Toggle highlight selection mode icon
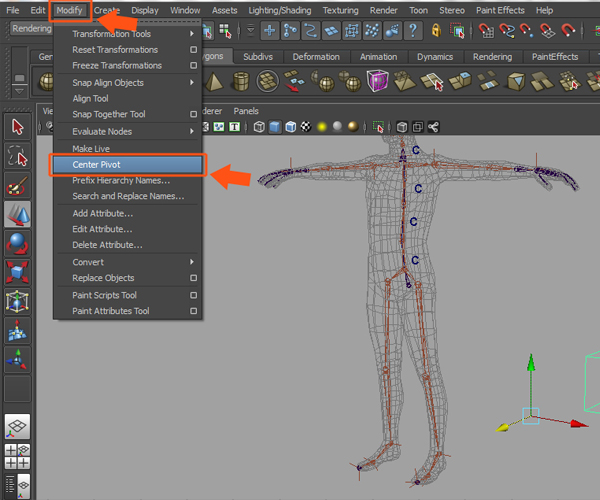Image resolution: width=600 pixels, height=500 pixels. pos(457,30)
